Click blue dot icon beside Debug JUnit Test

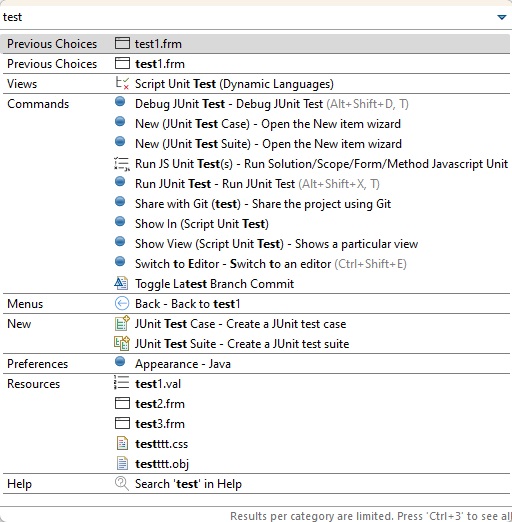120,102
